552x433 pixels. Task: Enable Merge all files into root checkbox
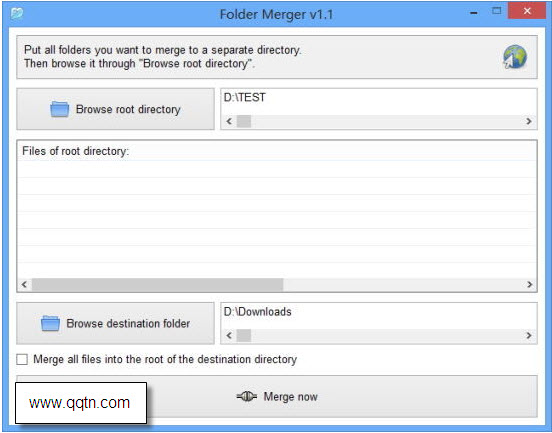click(22, 359)
